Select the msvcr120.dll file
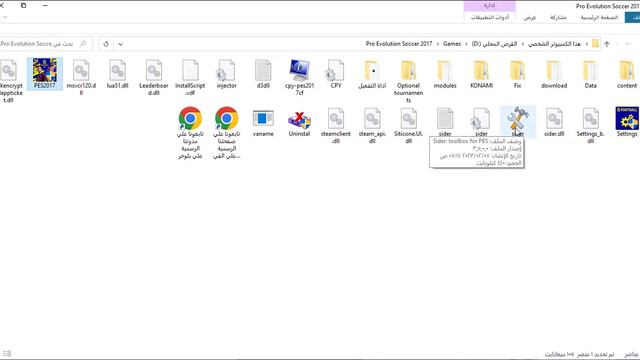This screenshot has height=360, width=640. tap(81, 77)
